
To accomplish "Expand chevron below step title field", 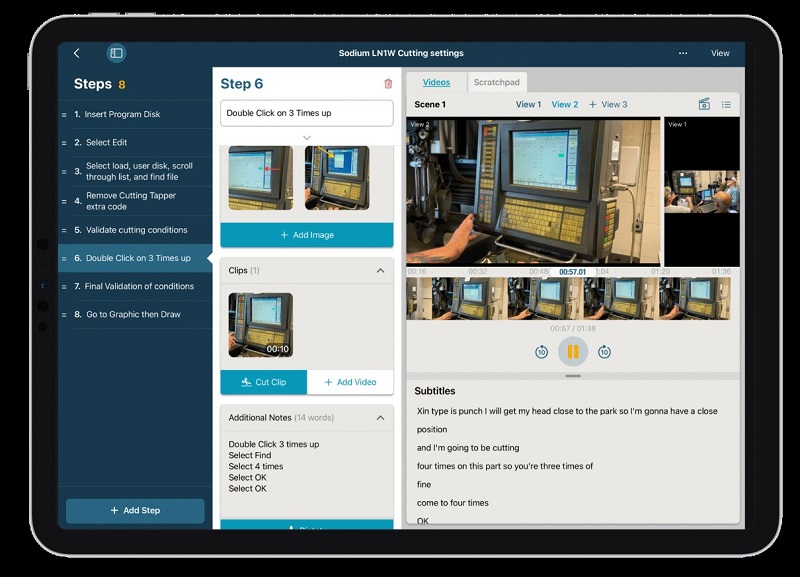I will 306,138.
